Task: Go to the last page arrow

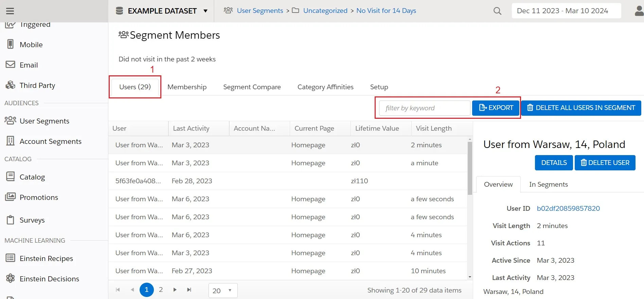Action: tap(189, 290)
